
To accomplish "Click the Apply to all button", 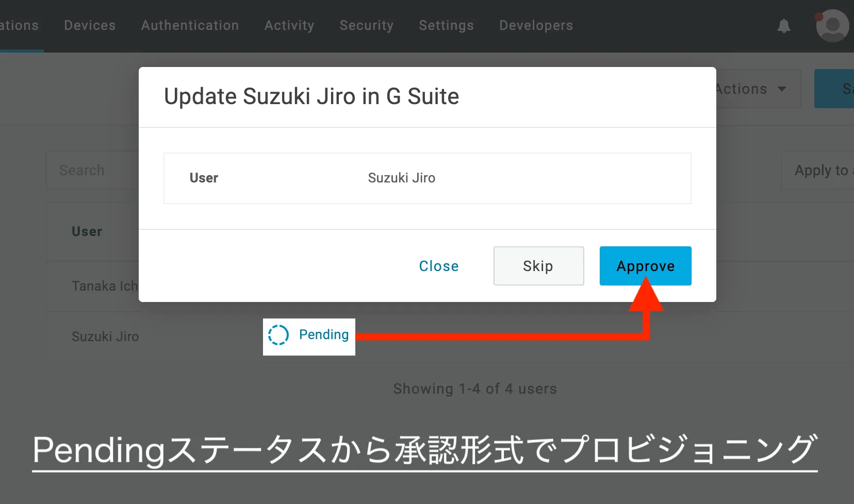I will [820, 171].
